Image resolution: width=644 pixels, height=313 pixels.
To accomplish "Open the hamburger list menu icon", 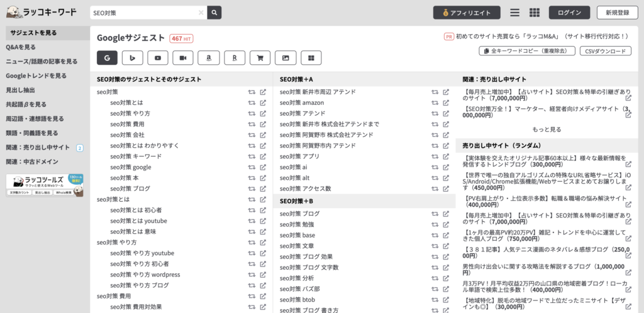I will 514,13.
